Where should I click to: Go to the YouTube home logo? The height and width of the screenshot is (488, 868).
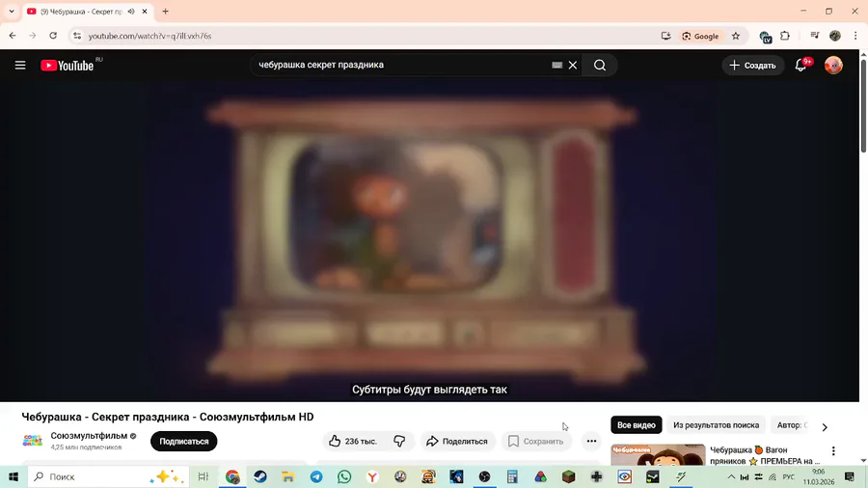pyautogui.click(x=67, y=66)
